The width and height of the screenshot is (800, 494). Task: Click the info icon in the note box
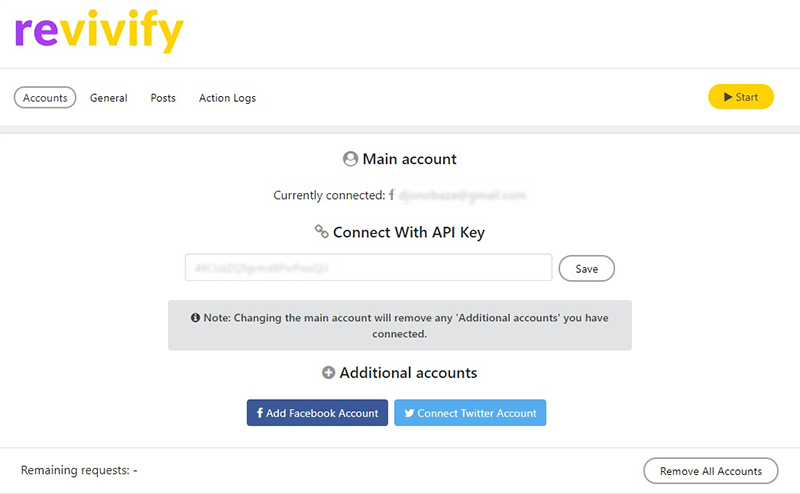195,317
